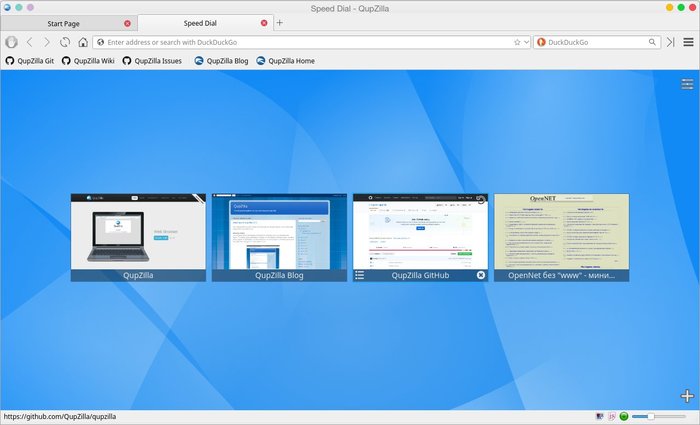Add a new speed dial with plus
The height and width of the screenshot is (425, 700).
(x=688, y=396)
